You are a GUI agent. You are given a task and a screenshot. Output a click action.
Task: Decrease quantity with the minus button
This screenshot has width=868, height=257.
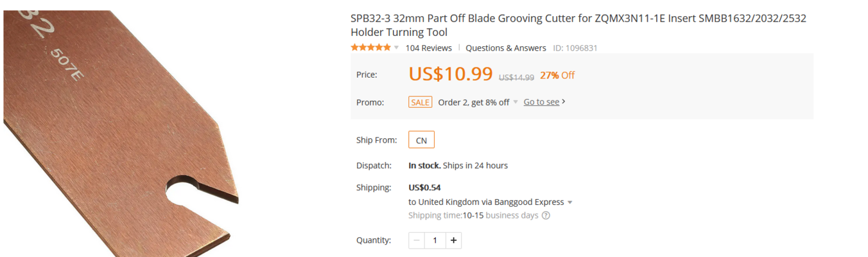point(417,240)
